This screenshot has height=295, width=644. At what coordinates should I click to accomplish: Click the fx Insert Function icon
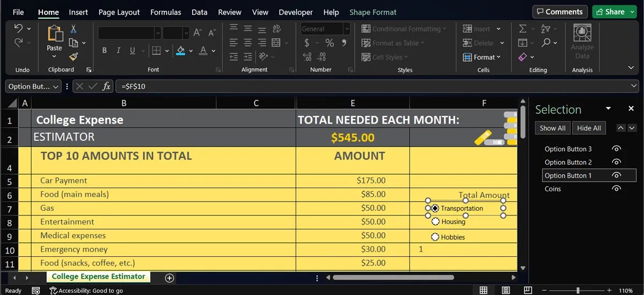tap(107, 86)
